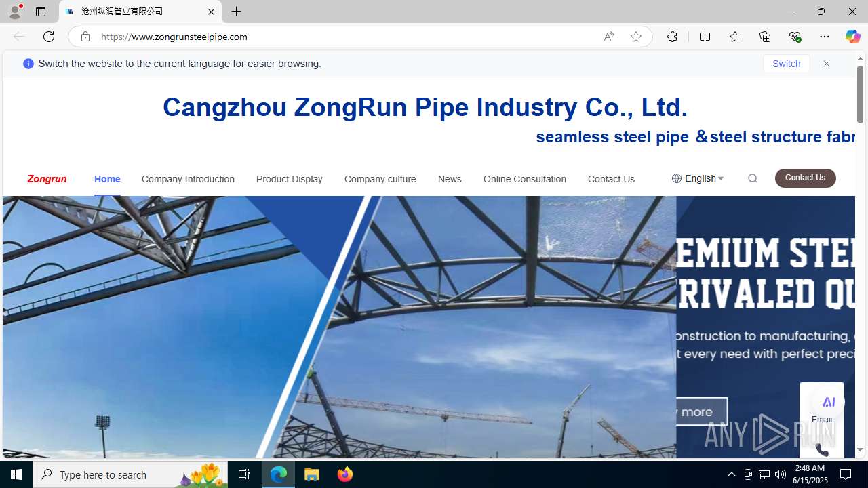Open the Company Introduction page
This screenshot has width=868, height=488.
[x=188, y=179]
